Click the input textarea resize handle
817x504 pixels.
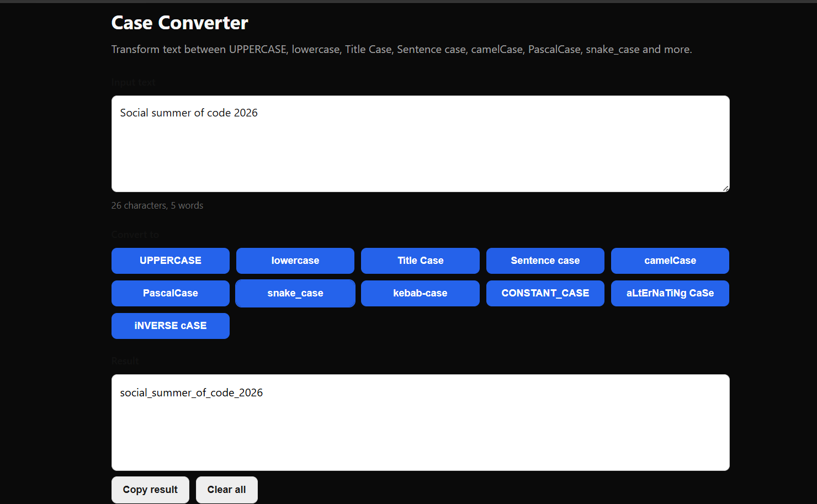725,188
